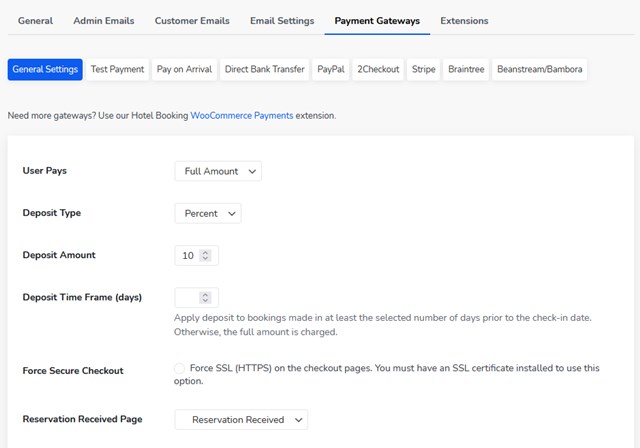Open the Email Settings tab
This screenshot has height=448, width=640.
(x=282, y=21)
